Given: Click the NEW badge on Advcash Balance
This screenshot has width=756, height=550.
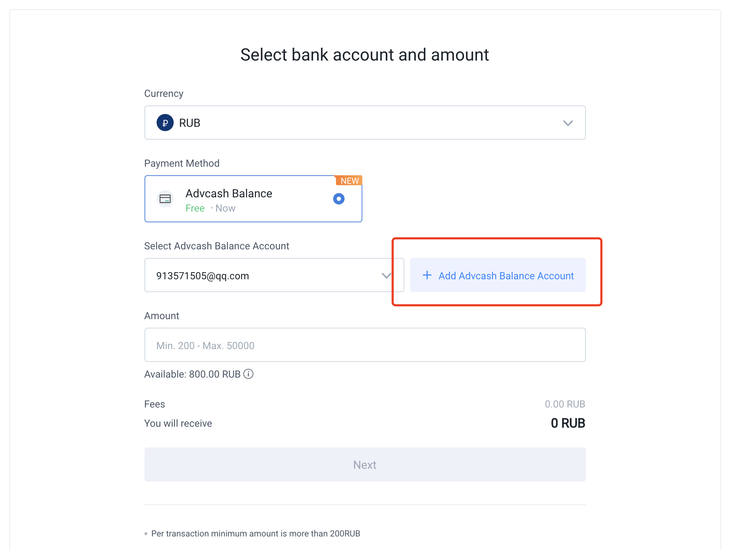Looking at the screenshot, I should point(349,181).
